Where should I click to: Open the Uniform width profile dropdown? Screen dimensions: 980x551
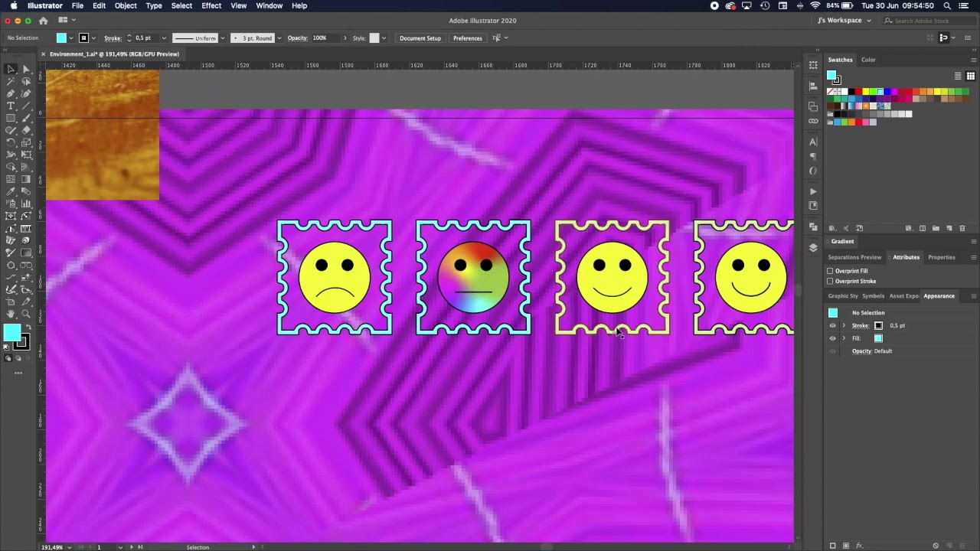coord(223,37)
